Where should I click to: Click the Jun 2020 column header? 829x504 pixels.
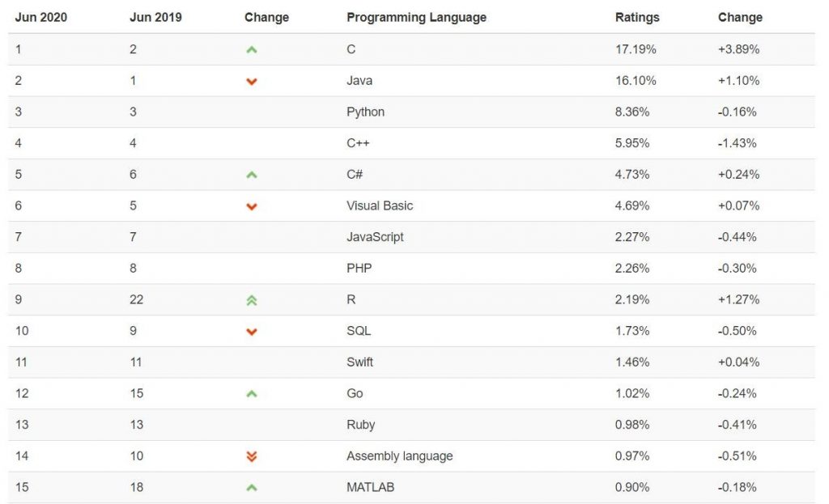pos(41,18)
